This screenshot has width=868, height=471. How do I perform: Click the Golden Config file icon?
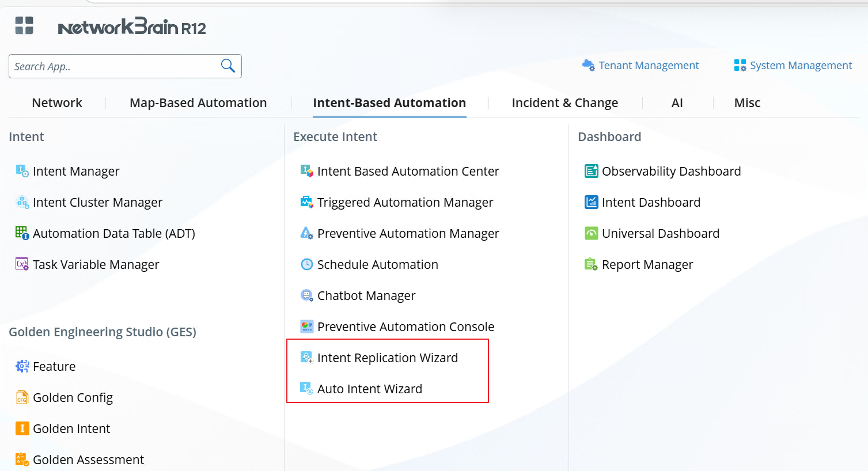pyautogui.click(x=22, y=397)
